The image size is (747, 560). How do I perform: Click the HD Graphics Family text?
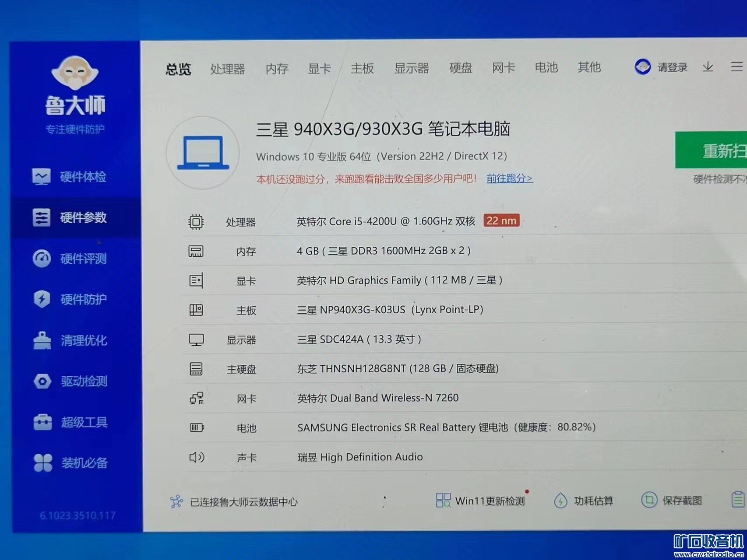[x=399, y=280]
